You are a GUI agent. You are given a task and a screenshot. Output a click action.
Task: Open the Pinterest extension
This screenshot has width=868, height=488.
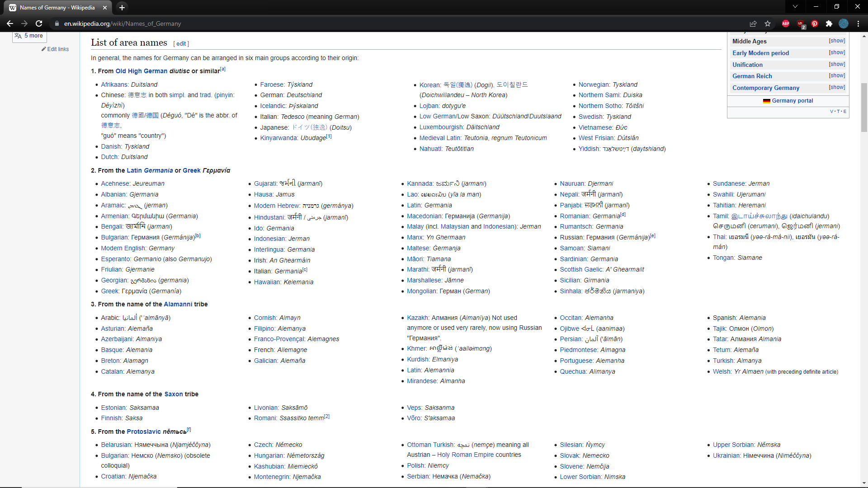(x=815, y=23)
